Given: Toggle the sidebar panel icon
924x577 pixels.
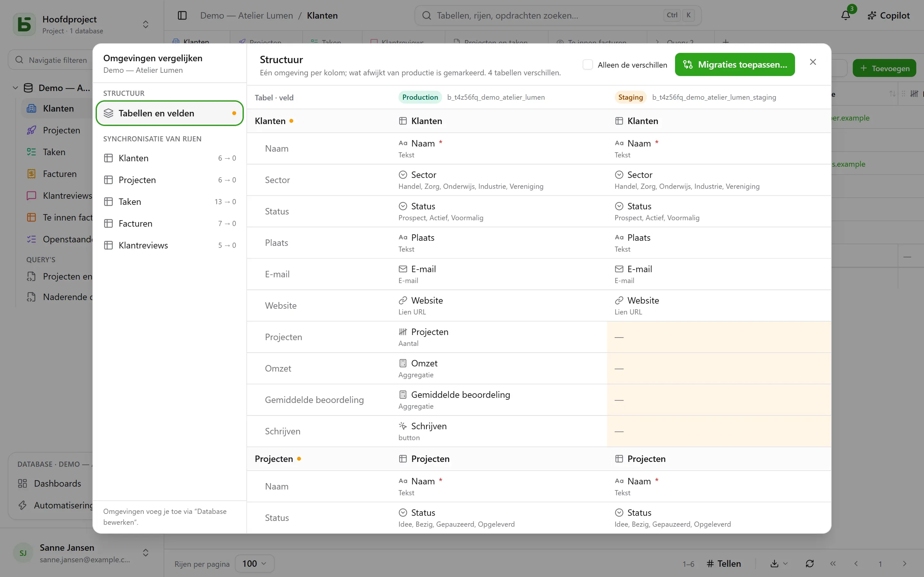Looking at the screenshot, I should click(182, 15).
